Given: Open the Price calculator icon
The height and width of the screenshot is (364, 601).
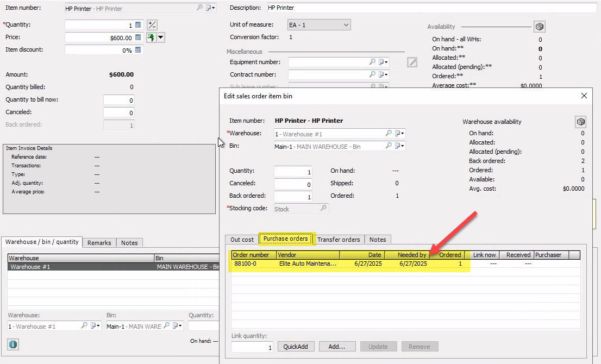Looking at the screenshot, I should click(x=138, y=37).
